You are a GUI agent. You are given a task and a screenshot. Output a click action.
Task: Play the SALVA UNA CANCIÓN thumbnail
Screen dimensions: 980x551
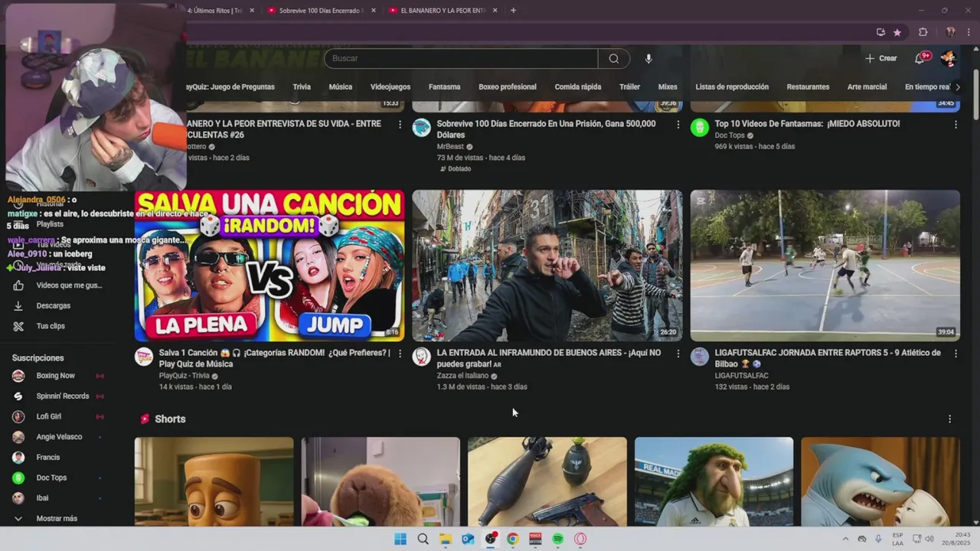tap(269, 266)
